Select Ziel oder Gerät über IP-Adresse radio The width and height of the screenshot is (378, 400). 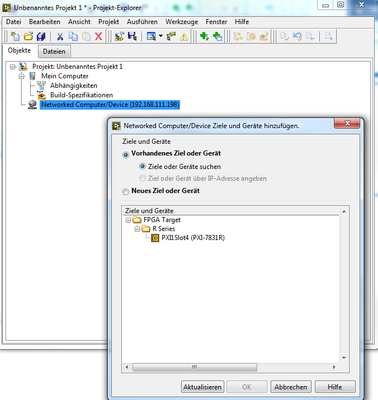click(143, 178)
